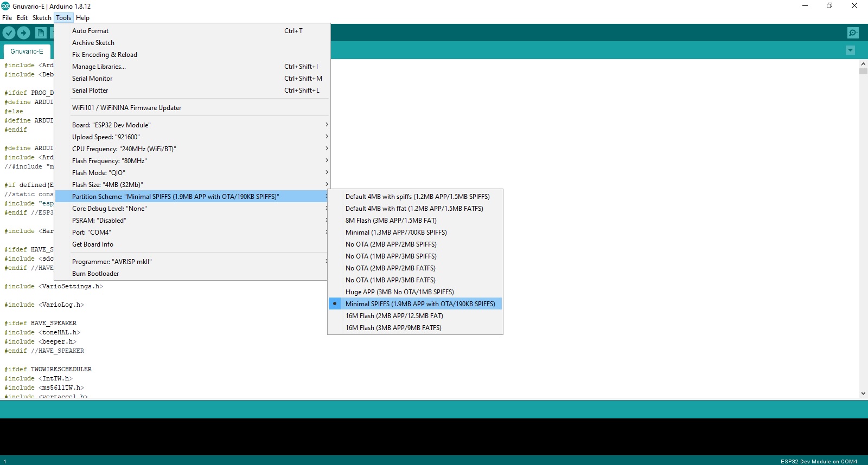Select No OTA (1MB APP/3MB FATFS)
The width and height of the screenshot is (868, 465).
tap(415, 280)
